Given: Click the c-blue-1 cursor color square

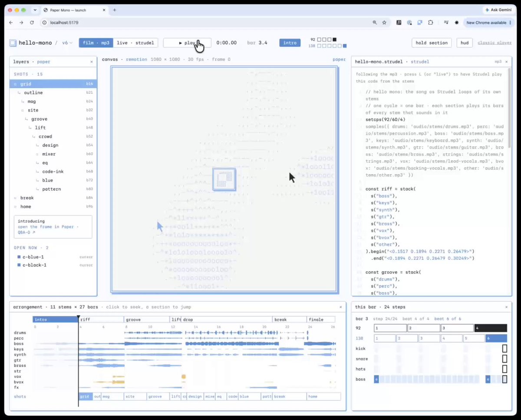Looking at the screenshot, I should pyautogui.click(x=19, y=257).
